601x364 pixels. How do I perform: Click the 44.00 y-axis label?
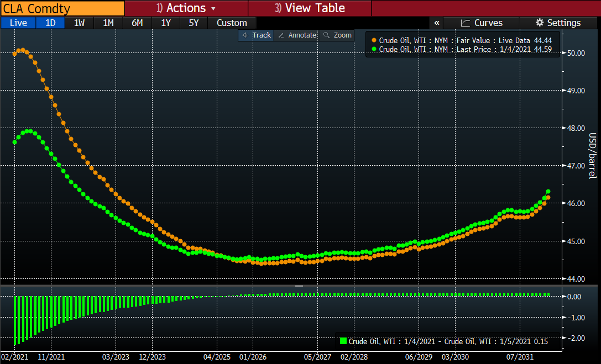click(x=576, y=279)
